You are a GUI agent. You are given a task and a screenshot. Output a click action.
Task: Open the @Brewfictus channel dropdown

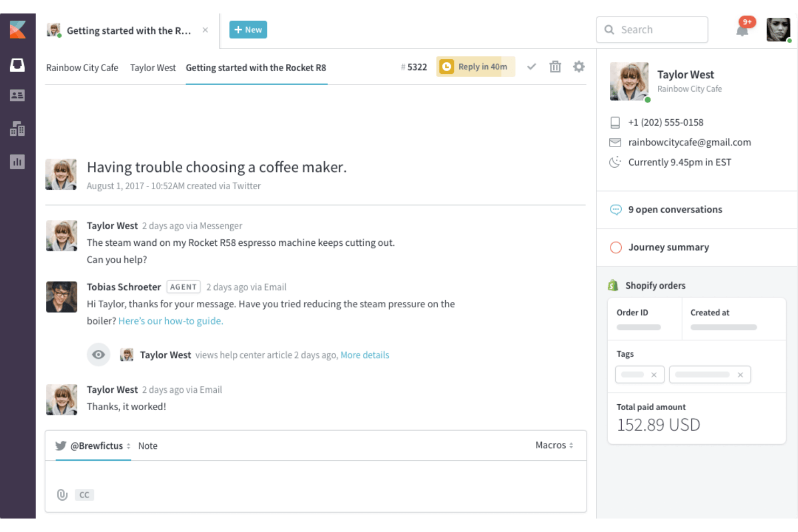click(93, 446)
